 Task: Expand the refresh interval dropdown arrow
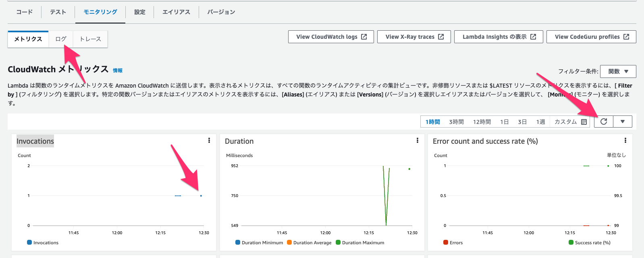pos(623,122)
